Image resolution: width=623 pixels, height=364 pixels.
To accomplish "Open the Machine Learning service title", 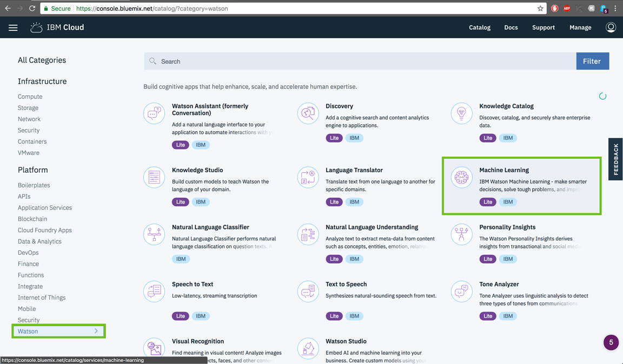I will coord(504,170).
